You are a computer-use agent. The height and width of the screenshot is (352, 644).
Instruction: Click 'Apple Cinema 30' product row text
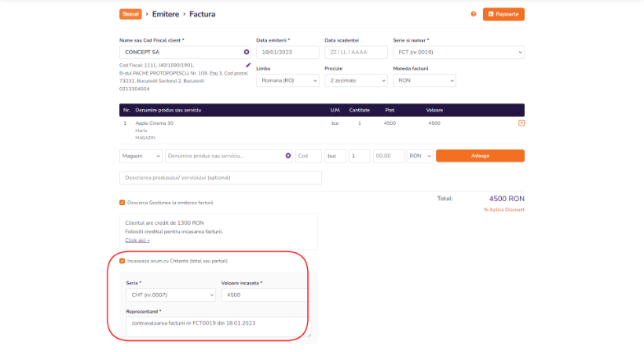155,123
